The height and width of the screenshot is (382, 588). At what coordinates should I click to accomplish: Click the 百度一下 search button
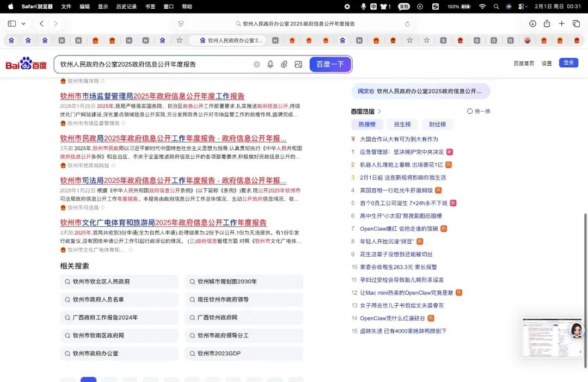click(x=330, y=64)
